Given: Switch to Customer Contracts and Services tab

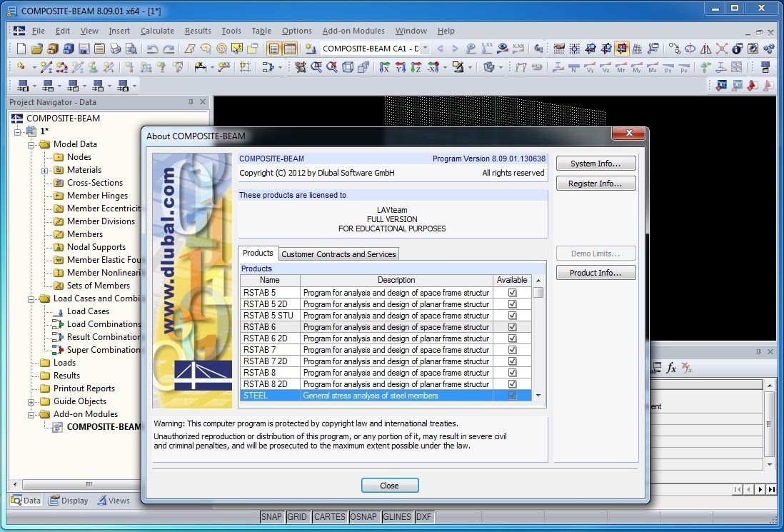Looking at the screenshot, I should (338, 254).
